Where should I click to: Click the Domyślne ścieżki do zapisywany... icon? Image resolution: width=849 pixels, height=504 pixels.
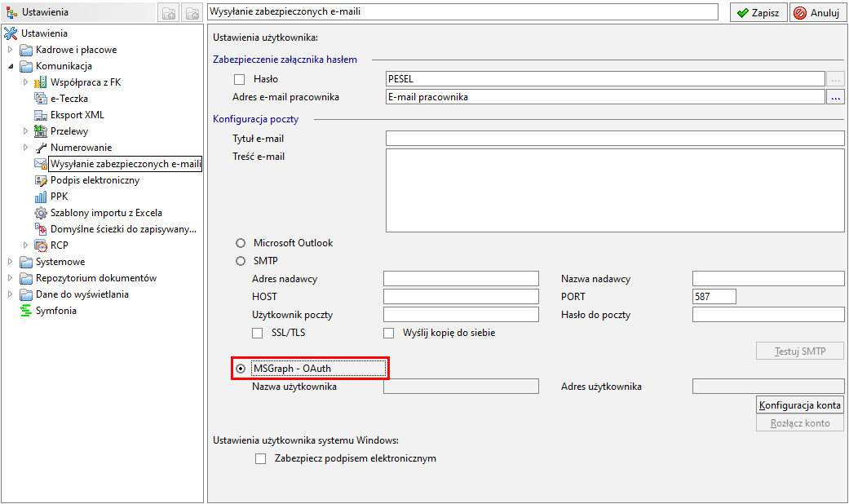coord(41,229)
